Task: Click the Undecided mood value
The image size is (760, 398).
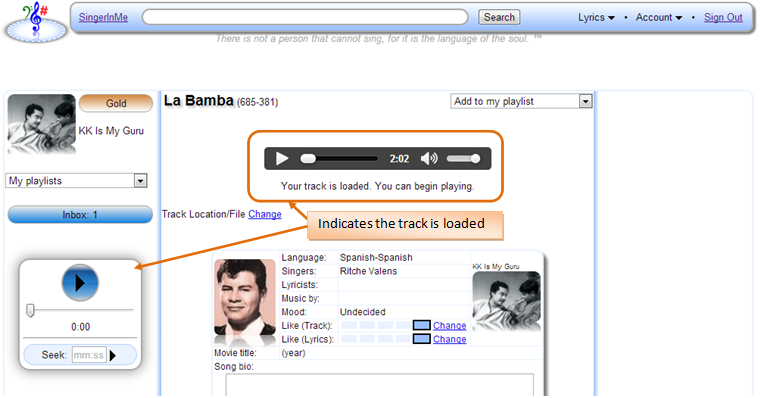Action: coord(363,312)
